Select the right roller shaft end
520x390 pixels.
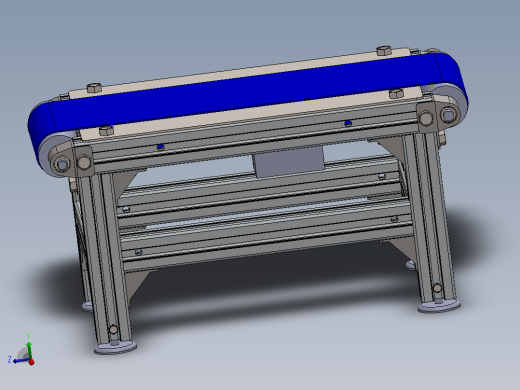[448, 115]
